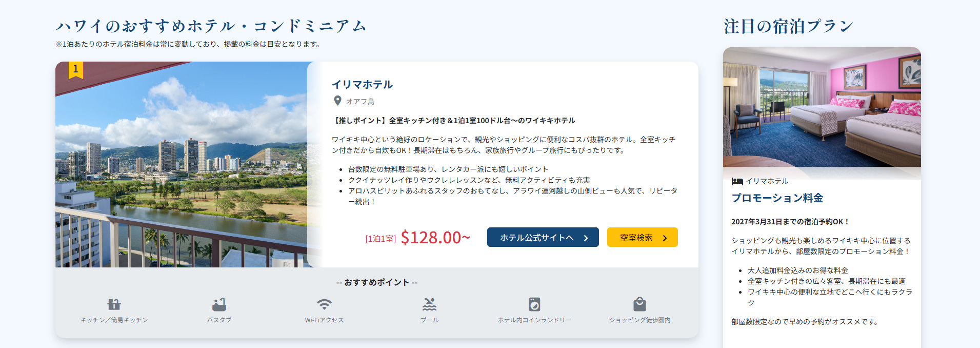Screen dimensions: 980x348
Task: Click the Wi-Fi access icon
Action: (324, 304)
